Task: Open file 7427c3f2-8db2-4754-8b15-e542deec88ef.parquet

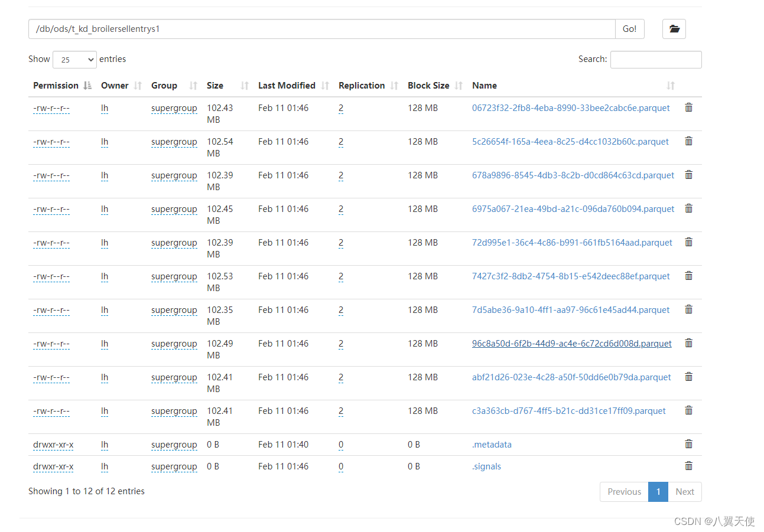Action: click(x=571, y=276)
